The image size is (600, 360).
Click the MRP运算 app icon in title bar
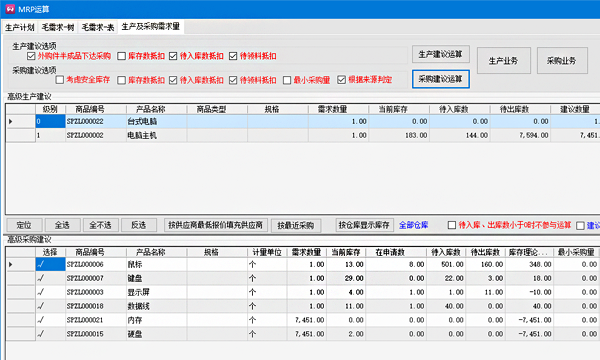point(10,9)
